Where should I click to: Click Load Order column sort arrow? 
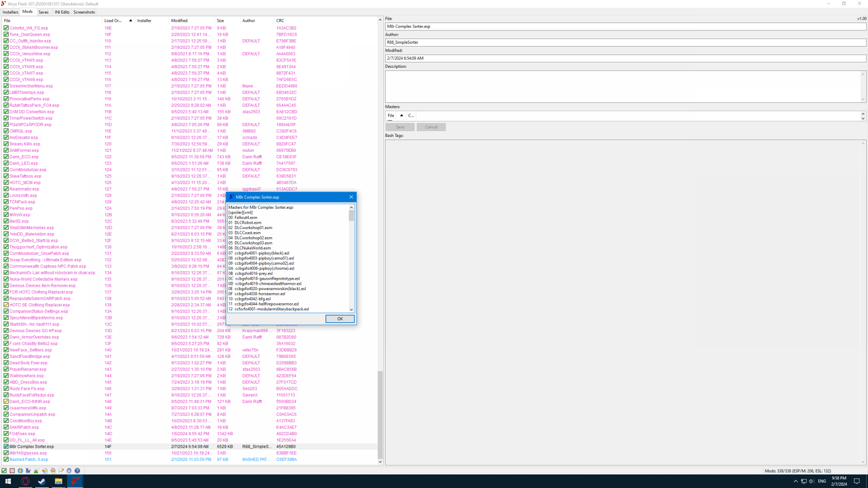tap(131, 21)
